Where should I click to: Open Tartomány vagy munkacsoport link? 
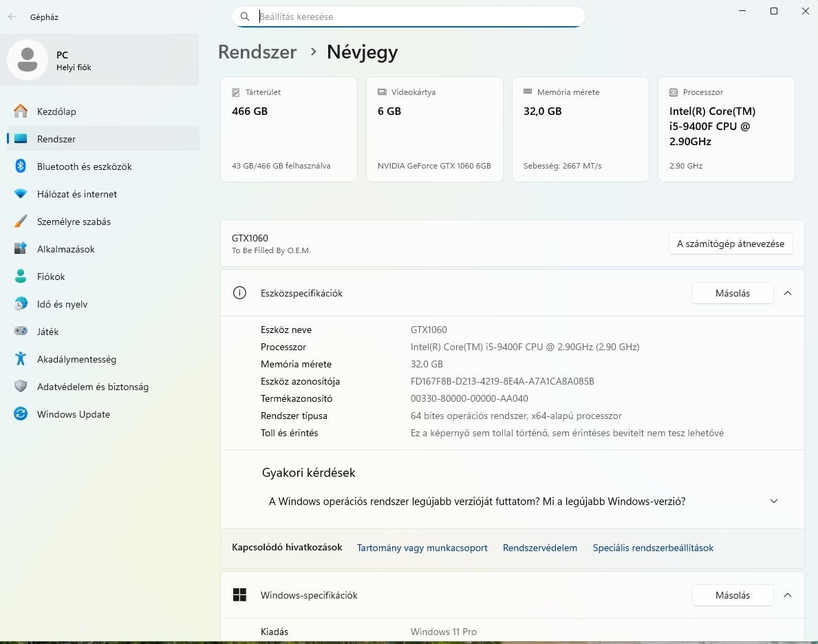(x=422, y=548)
